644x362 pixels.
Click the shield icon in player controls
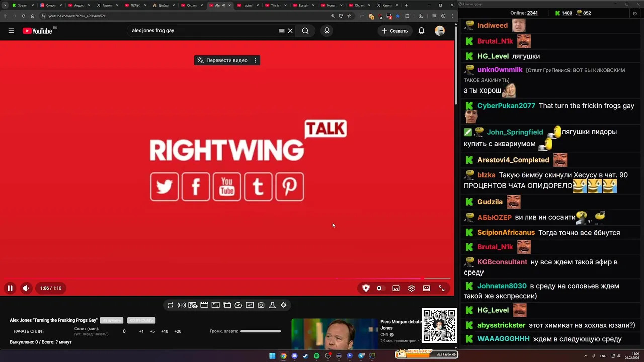coord(366,288)
